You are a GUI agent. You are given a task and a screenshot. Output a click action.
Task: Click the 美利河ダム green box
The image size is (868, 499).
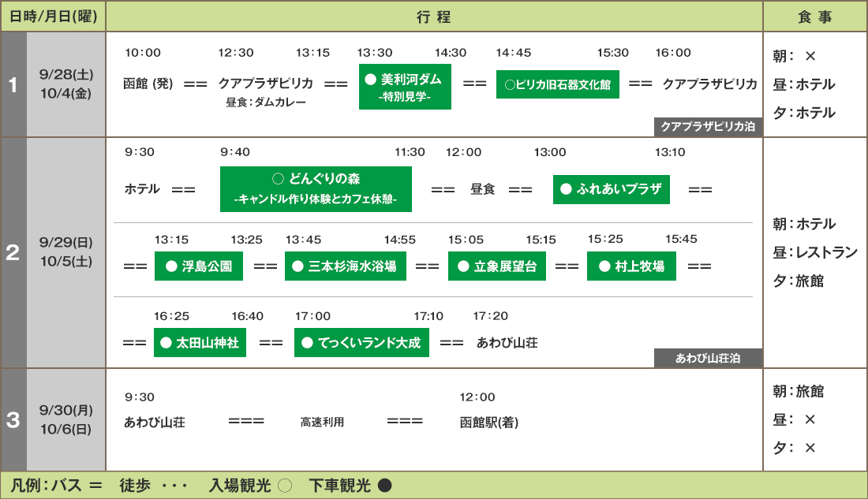click(405, 88)
